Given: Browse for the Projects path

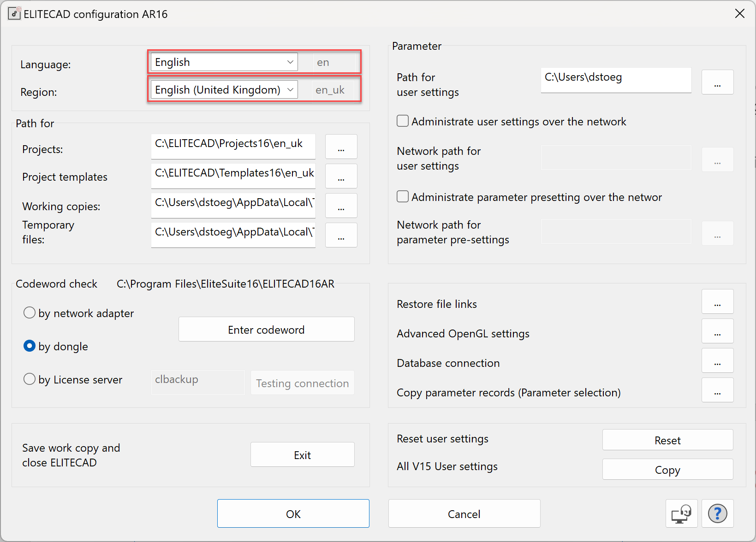Looking at the screenshot, I should click(x=341, y=147).
